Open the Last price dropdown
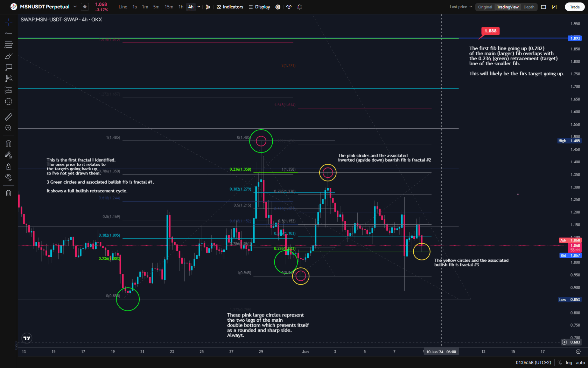The image size is (588, 368). (x=461, y=7)
